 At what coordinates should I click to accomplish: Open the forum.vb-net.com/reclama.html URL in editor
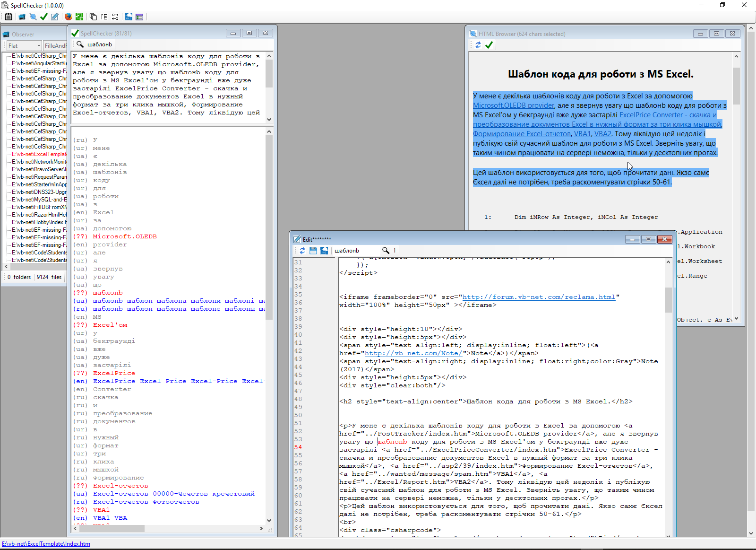tap(539, 297)
